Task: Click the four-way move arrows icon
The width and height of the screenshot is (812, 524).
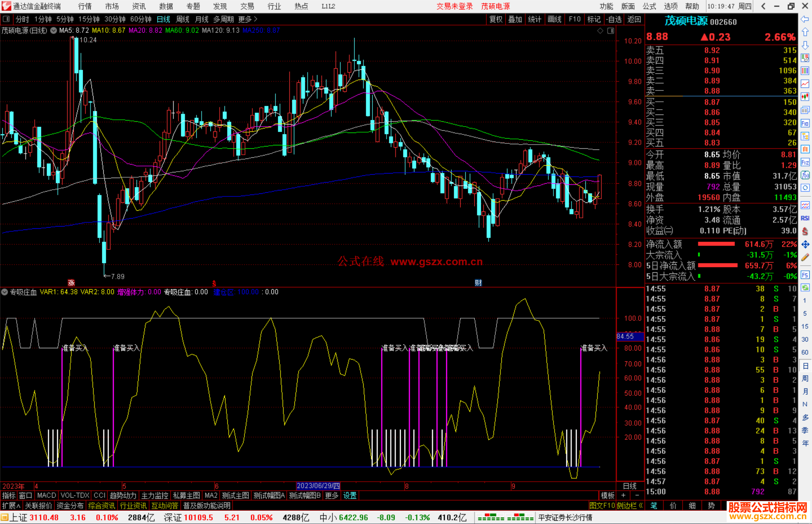Action: (805, 245)
